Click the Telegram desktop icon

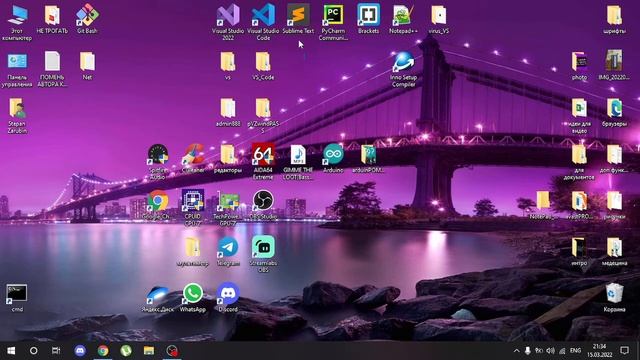click(x=228, y=248)
